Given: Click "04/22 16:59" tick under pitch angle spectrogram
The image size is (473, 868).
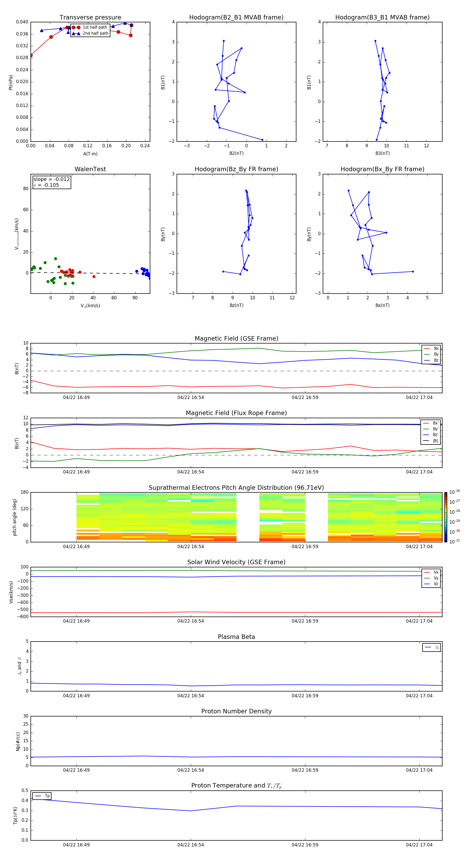Looking at the screenshot, I should point(305,547).
